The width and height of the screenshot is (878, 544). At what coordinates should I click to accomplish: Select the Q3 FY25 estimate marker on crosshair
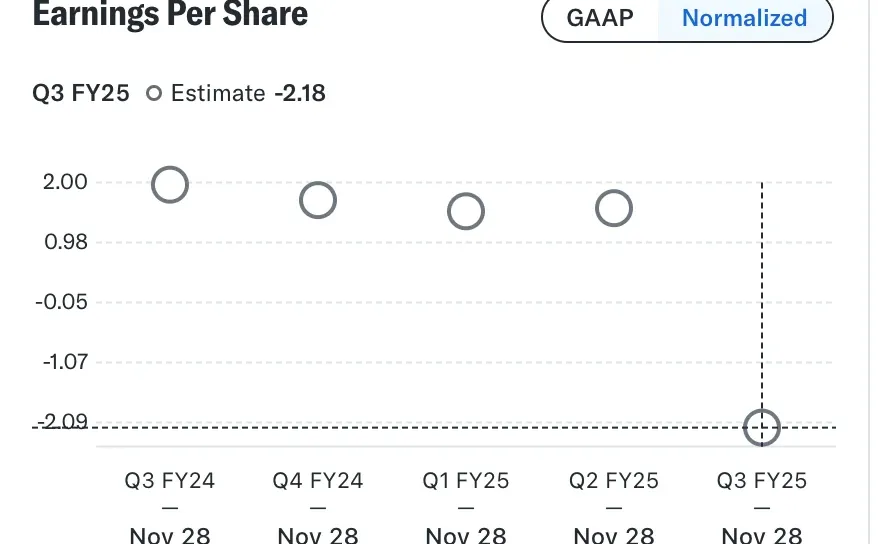(x=762, y=428)
